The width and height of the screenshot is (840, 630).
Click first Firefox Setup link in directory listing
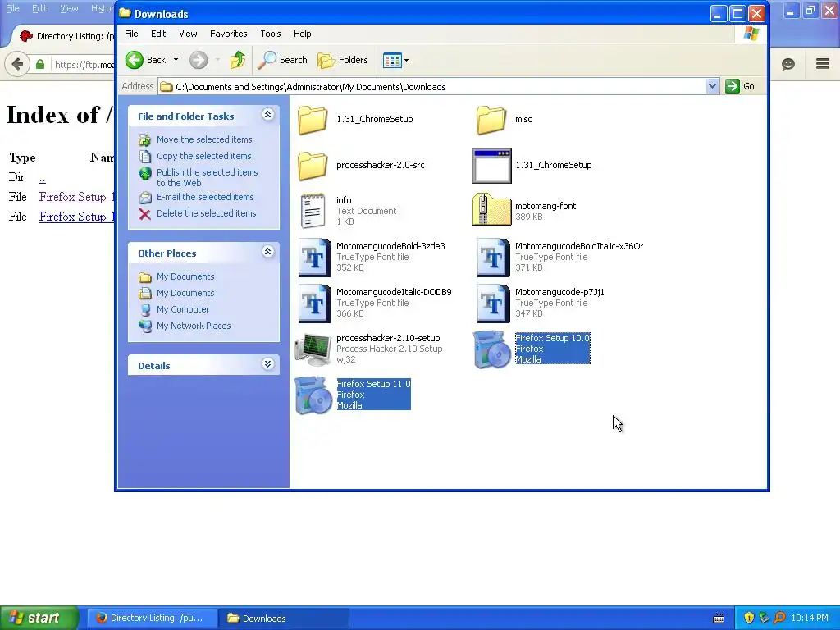[x=76, y=197]
